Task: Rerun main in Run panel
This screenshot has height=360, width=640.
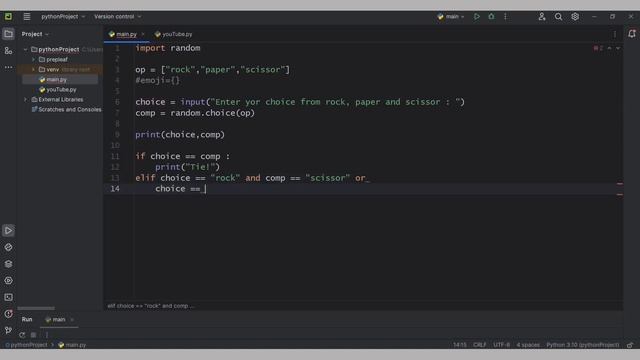Action: coord(22,335)
